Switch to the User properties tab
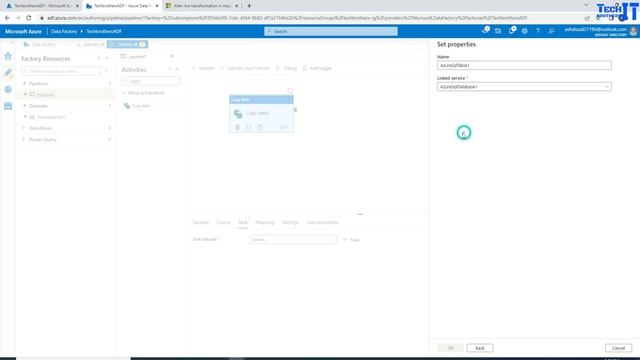The width and height of the screenshot is (640, 360). click(x=322, y=222)
